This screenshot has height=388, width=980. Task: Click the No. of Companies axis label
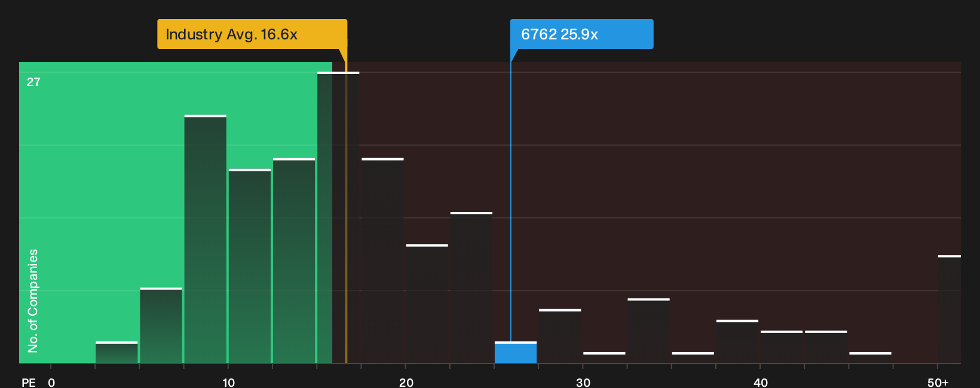tap(33, 300)
